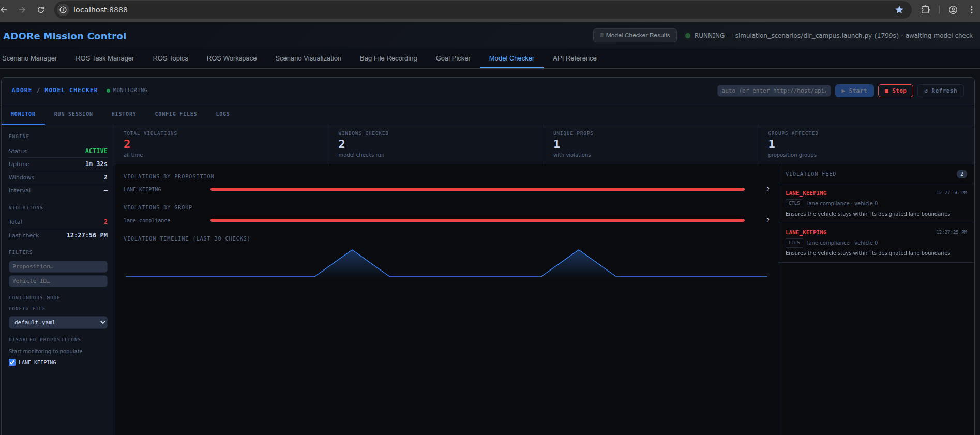View site information icon in address bar

coord(63,10)
